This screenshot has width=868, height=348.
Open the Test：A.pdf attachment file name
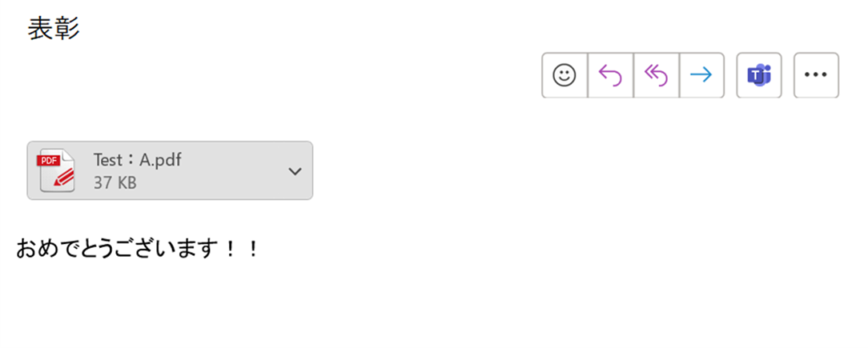[137, 160]
